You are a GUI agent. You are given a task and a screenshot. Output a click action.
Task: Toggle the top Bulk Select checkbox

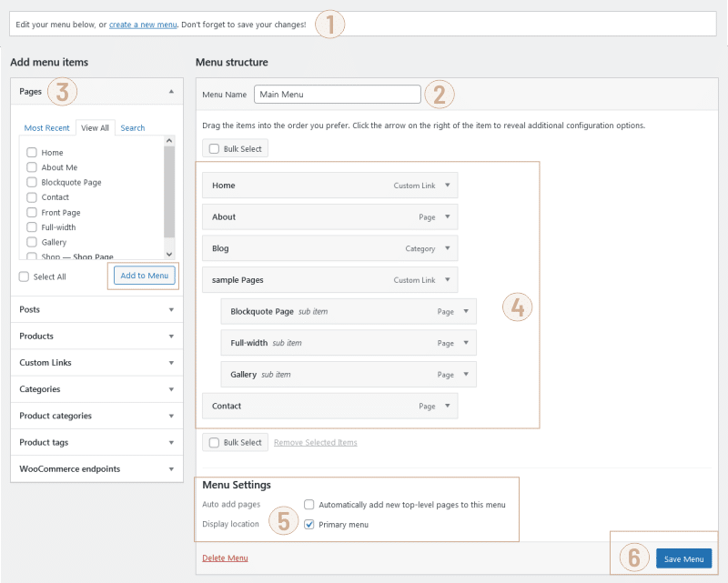[214, 148]
